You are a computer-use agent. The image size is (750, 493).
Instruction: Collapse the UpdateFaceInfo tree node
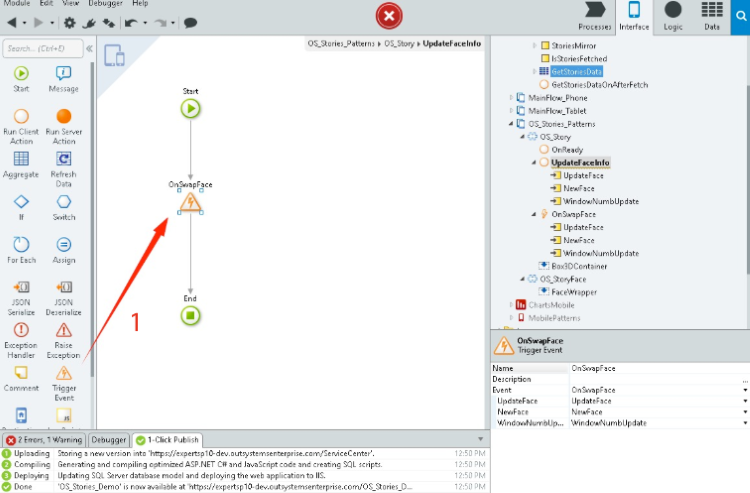pyautogui.click(x=534, y=162)
